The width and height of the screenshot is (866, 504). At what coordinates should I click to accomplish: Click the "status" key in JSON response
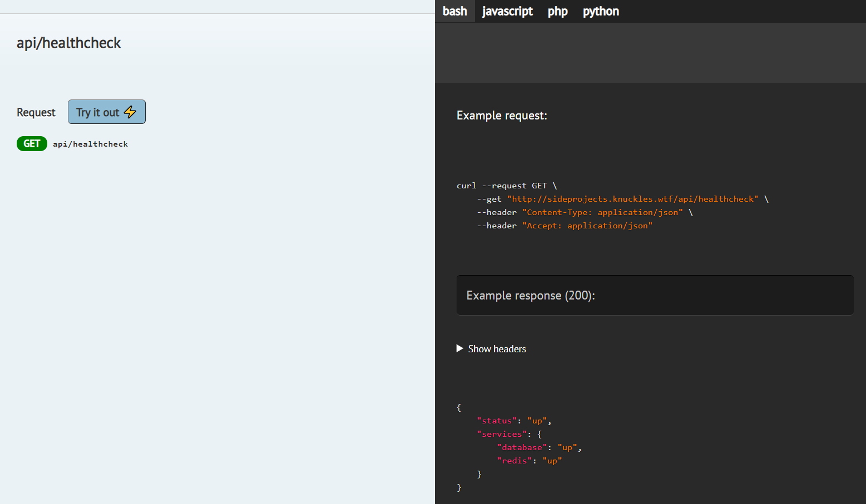497,421
